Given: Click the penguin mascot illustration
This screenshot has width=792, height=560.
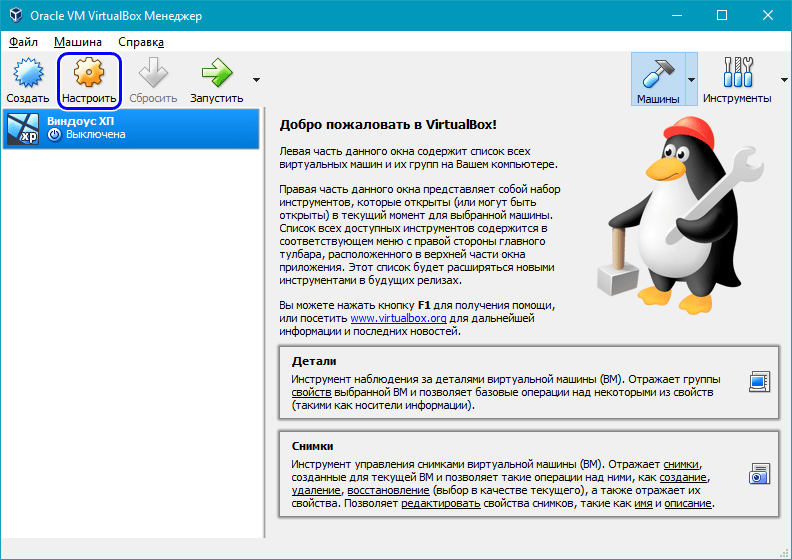Looking at the screenshot, I should click(680, 215).
